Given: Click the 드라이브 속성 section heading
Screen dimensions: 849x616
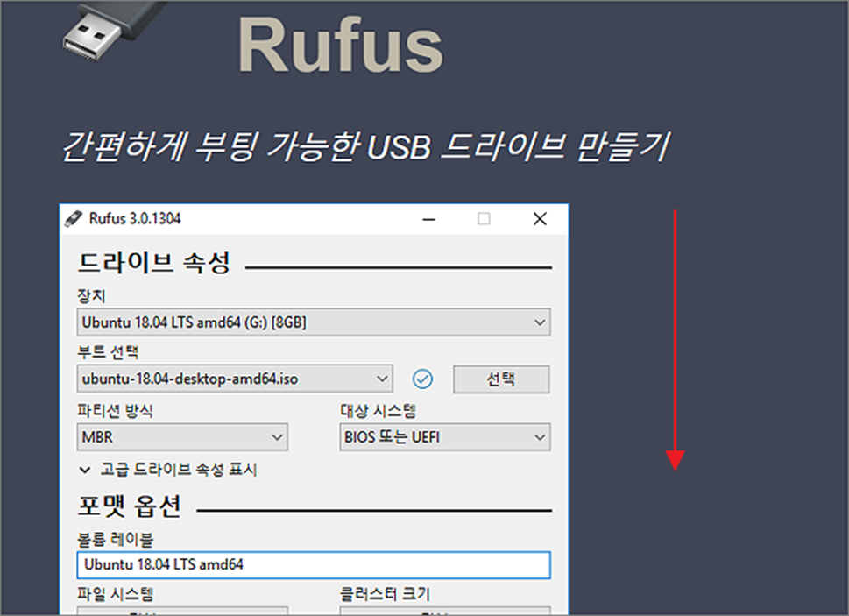Looking at the screenshot, I should pos(154,263).
